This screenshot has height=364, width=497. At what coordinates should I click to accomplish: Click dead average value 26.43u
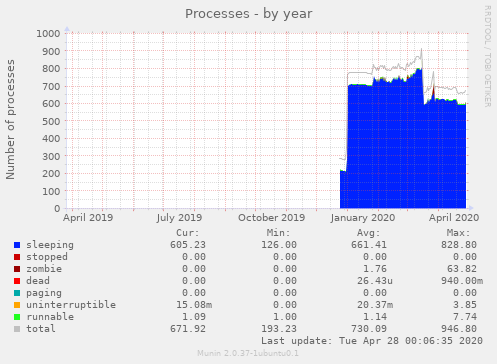click(x=375, y=281)
